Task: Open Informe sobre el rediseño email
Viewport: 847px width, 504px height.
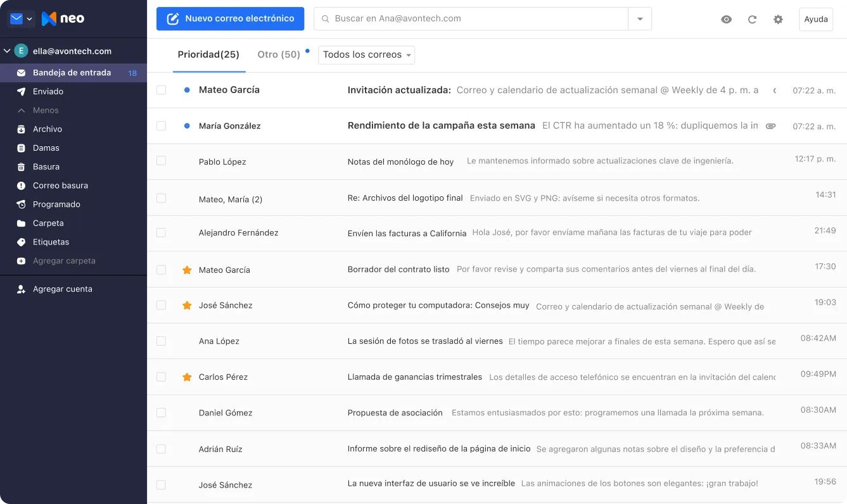Action: pyautogui.click(x=497, y=449)
